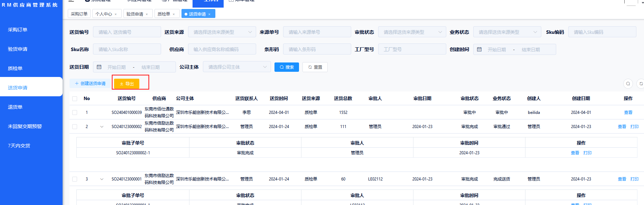Click the round refresh icon above table
Screen dimensions: 644x205
click(x=641, y=84)
